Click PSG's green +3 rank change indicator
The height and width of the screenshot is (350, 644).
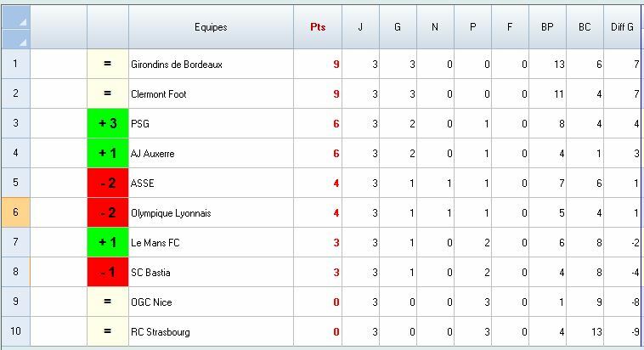pos(108,124)
